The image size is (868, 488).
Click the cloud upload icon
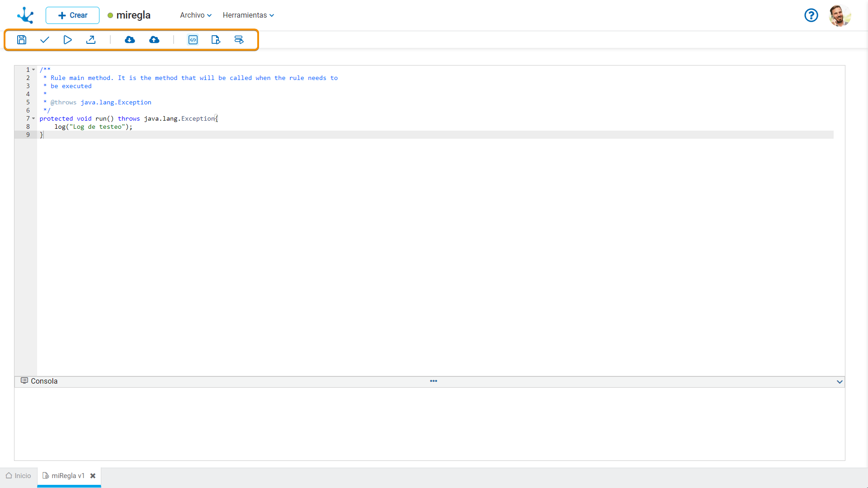(x=154, y=40)
